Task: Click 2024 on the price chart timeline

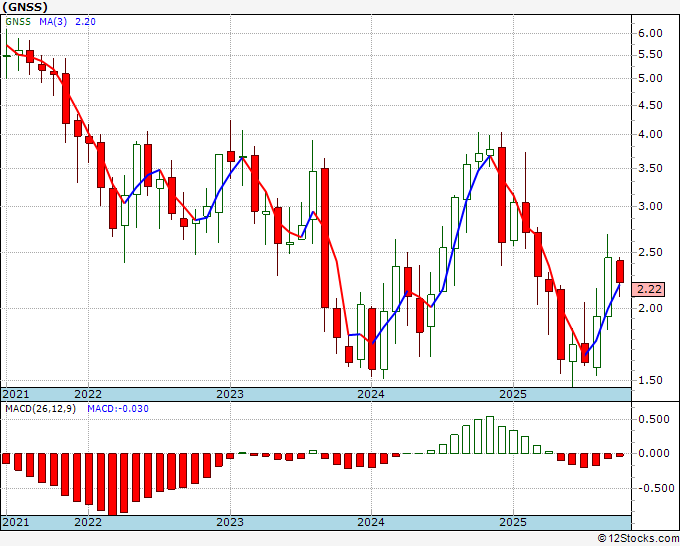Action: [x=371, y=394]
